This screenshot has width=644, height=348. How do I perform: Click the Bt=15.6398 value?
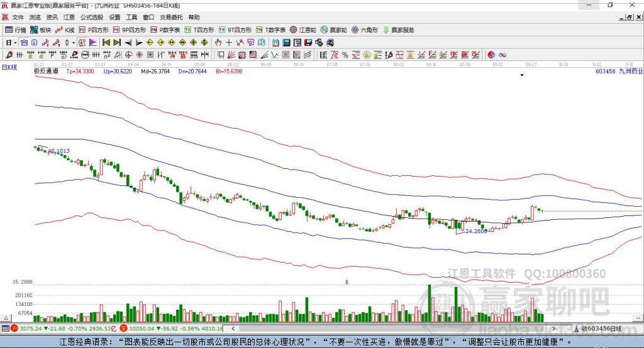coord(229,71)
